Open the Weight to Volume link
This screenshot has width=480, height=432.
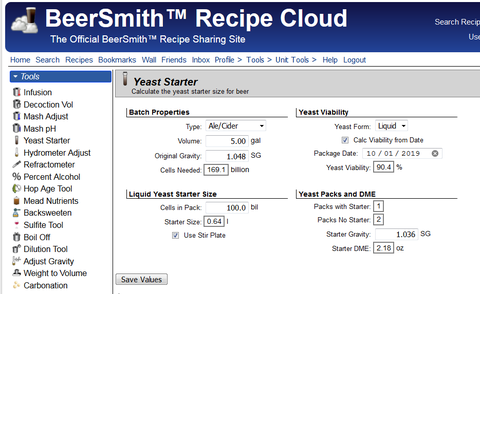tap(55, 273)
